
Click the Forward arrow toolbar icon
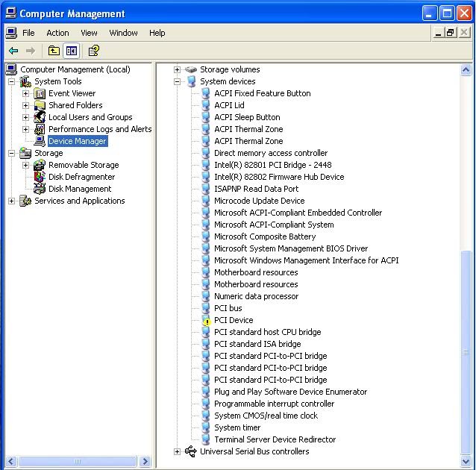tap(31, 51)
